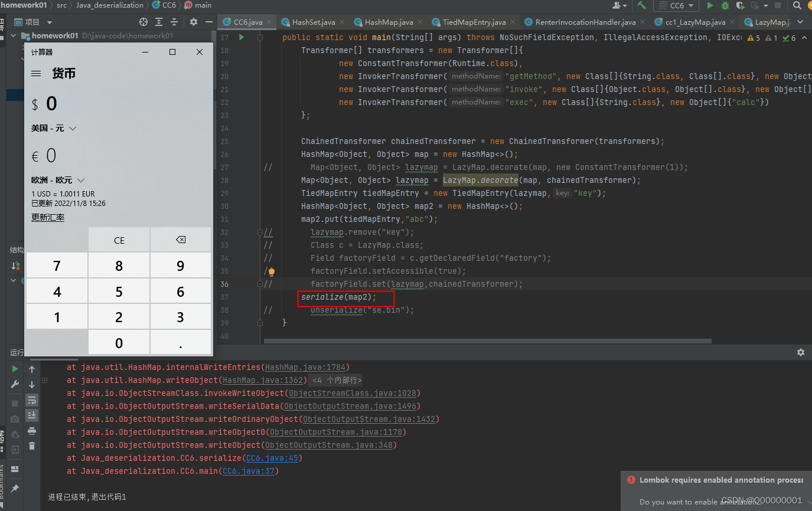Click locate opened file target icon
812x511 pixels.
(x=143, y=22)
